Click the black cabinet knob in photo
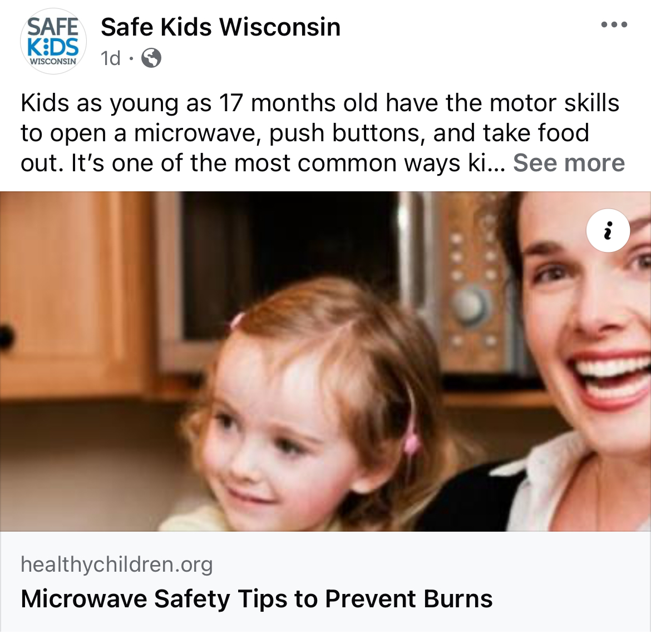This screenshot has width=651, height=644. (x=6, y=336)
